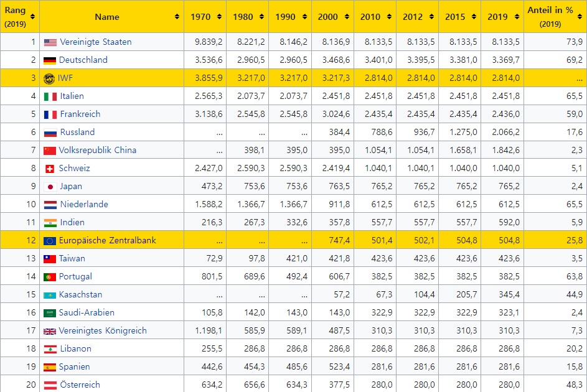
Task: Visit the Spanien link
Action: [x=74, y=366]
